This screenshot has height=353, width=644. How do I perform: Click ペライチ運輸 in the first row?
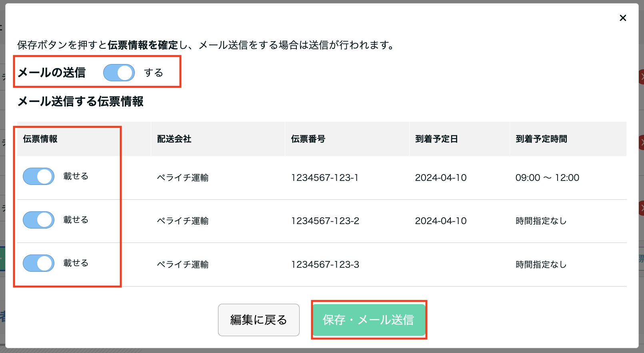[182, 178]
